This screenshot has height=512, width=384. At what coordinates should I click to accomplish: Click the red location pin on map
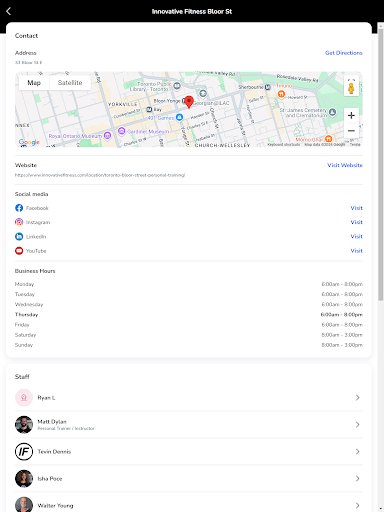[189, 102]
